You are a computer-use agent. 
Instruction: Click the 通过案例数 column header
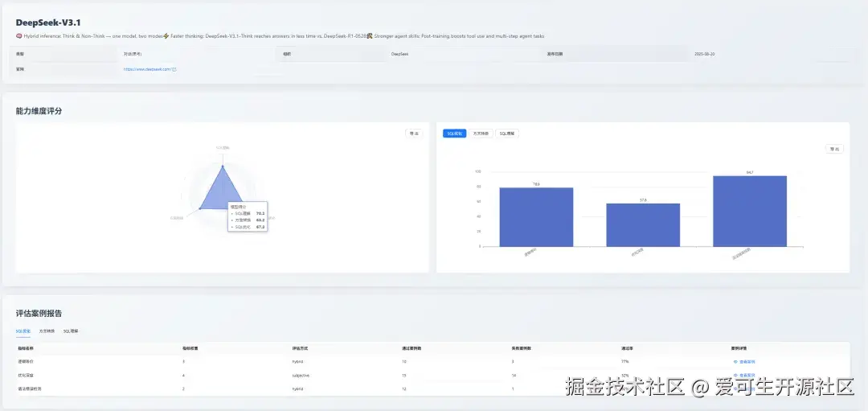click(411, 348)
